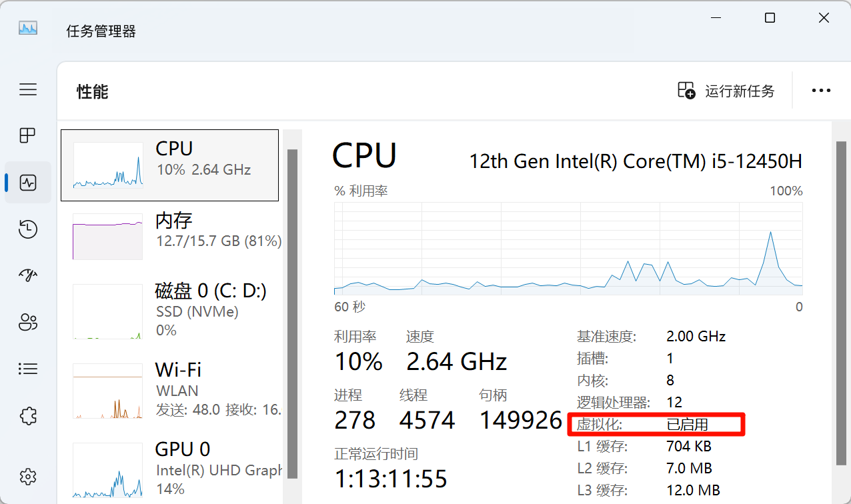
Task: Open the Startup apps page icon
Action: 28,275
